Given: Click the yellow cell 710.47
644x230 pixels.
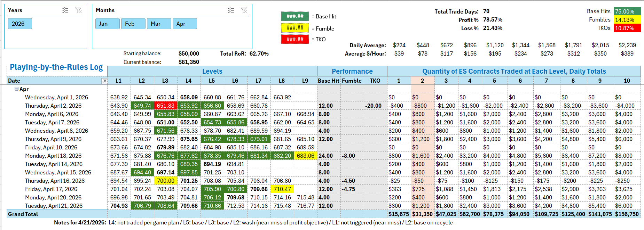Looking at the screenshot, I should (x=282, y=189).
